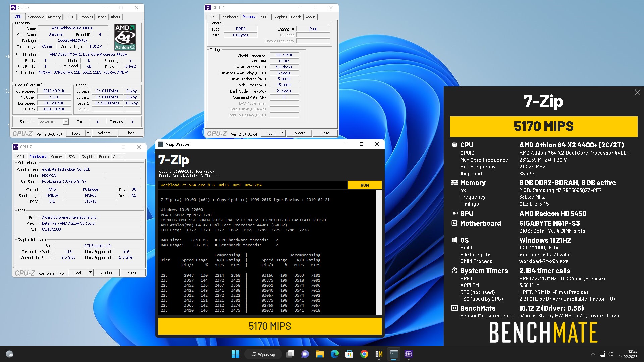Click the BenchMate Motherboard section icon
This screenshot has height=362, width=644.
pyautogui.click(x=454, y=223)
